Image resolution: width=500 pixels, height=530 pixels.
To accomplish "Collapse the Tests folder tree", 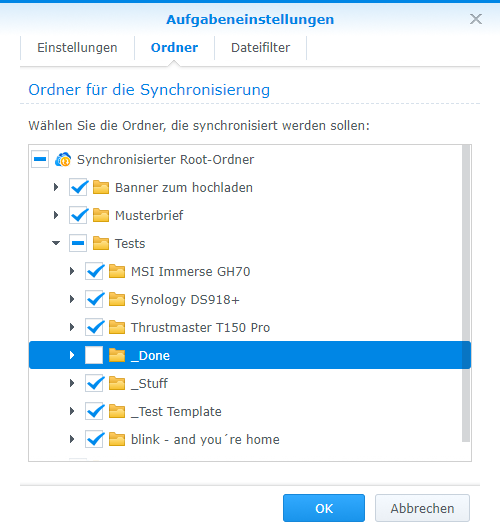I will click(x=56, y=243).
